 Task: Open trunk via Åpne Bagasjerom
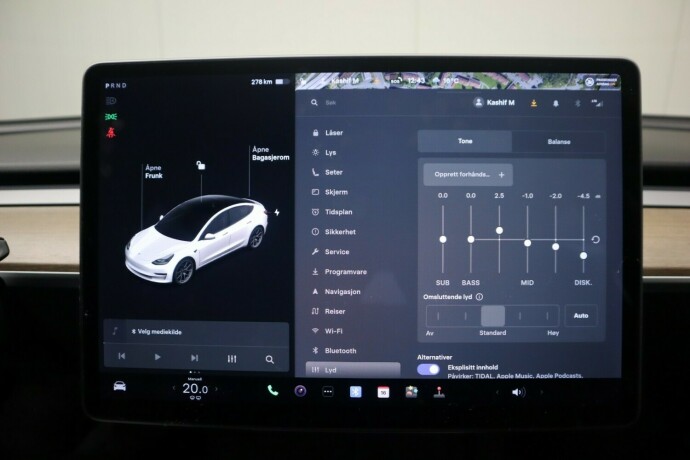click(x=270, y=153)
